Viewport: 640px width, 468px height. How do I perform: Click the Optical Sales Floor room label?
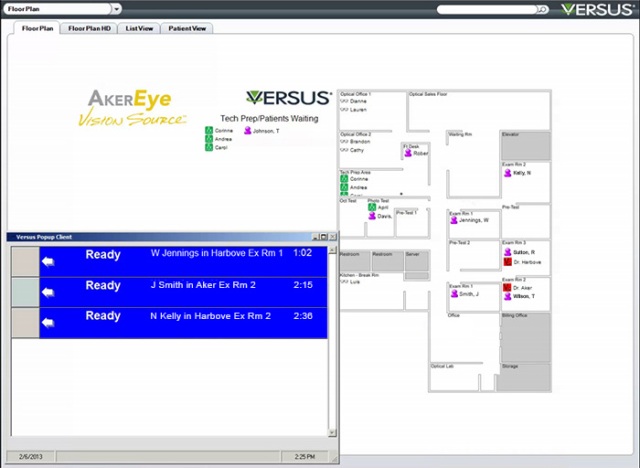tap(428, 94)
